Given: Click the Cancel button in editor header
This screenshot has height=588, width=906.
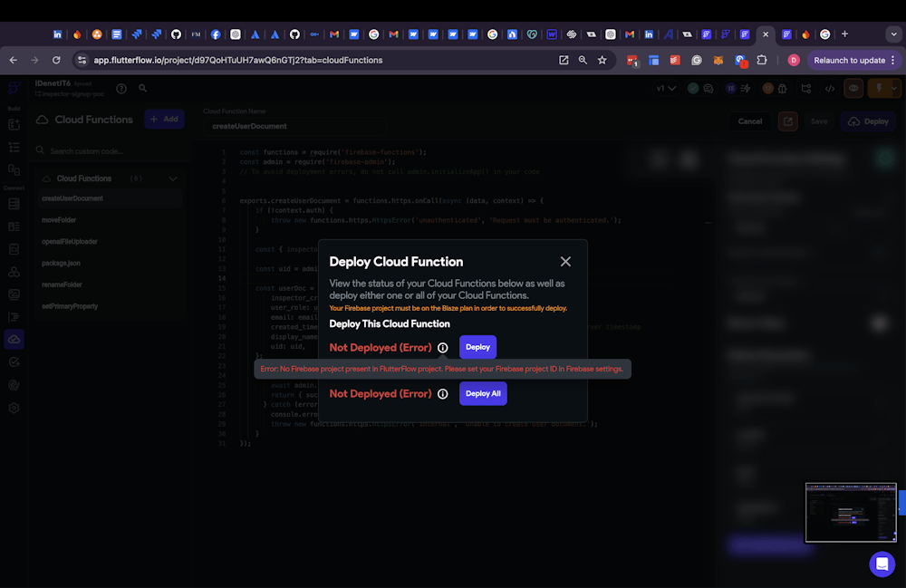Looking at the screenshot, I should click(750, 121).
